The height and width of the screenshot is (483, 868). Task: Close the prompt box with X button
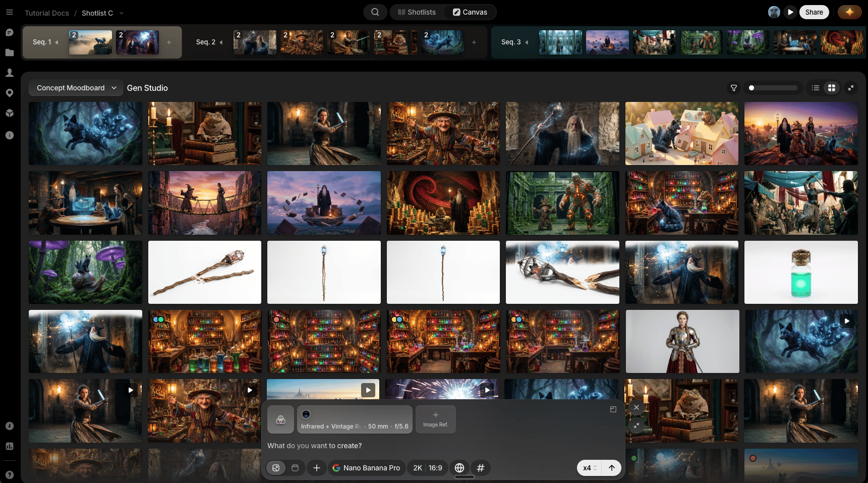click(636, 407)
